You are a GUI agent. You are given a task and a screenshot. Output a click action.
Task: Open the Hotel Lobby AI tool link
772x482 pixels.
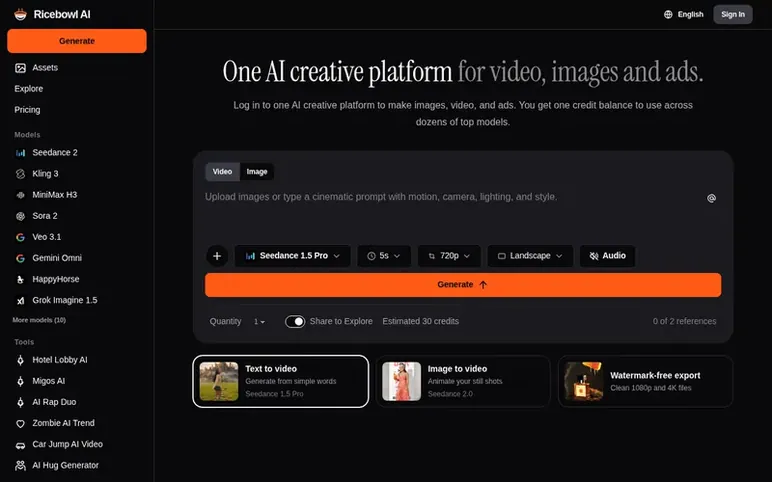pos(60,360)
